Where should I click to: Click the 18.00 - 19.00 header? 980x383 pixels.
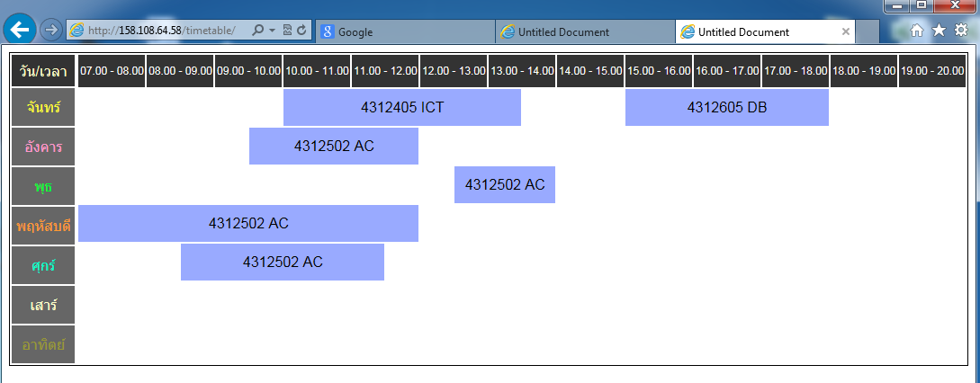pos(864,71)
